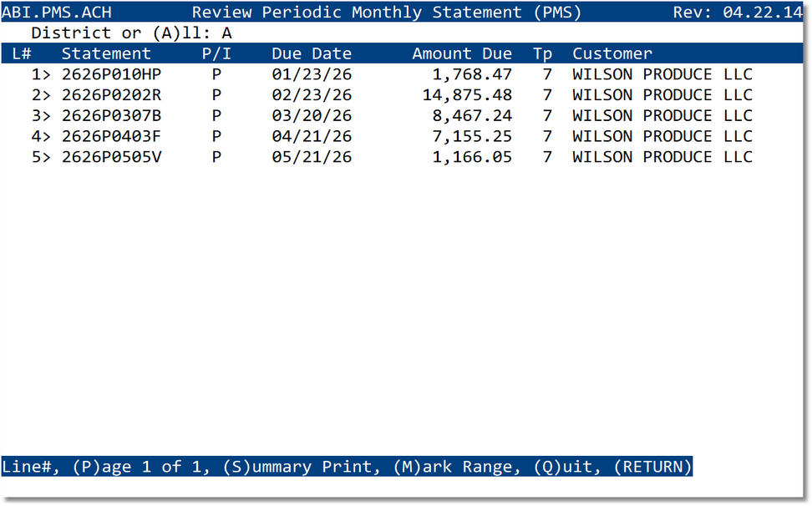Click the Statement column header

[106, 53]
